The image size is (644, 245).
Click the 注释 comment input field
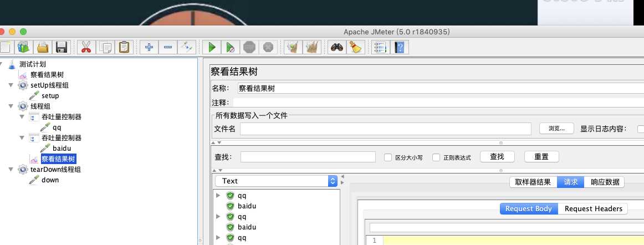438,103
